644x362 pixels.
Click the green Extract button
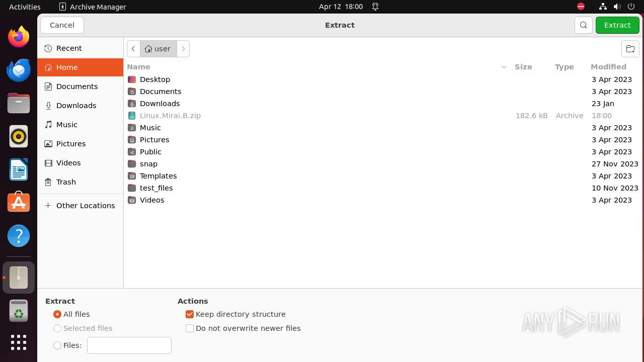[617, 25]
